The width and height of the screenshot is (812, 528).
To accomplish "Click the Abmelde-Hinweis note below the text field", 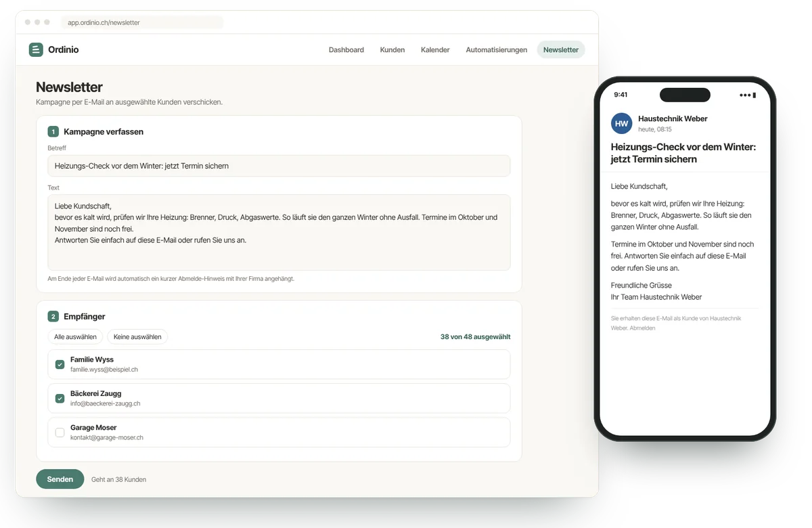I will point(171,278).
